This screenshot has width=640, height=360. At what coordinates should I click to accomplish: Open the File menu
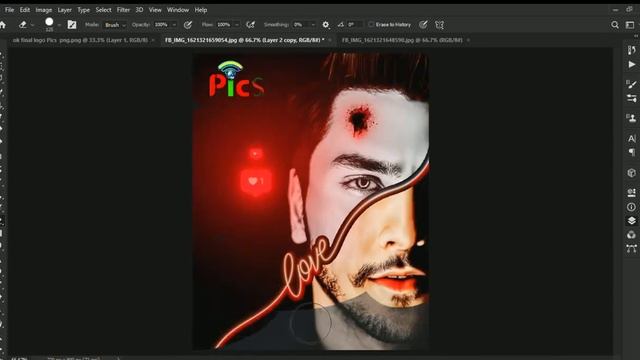9,10
